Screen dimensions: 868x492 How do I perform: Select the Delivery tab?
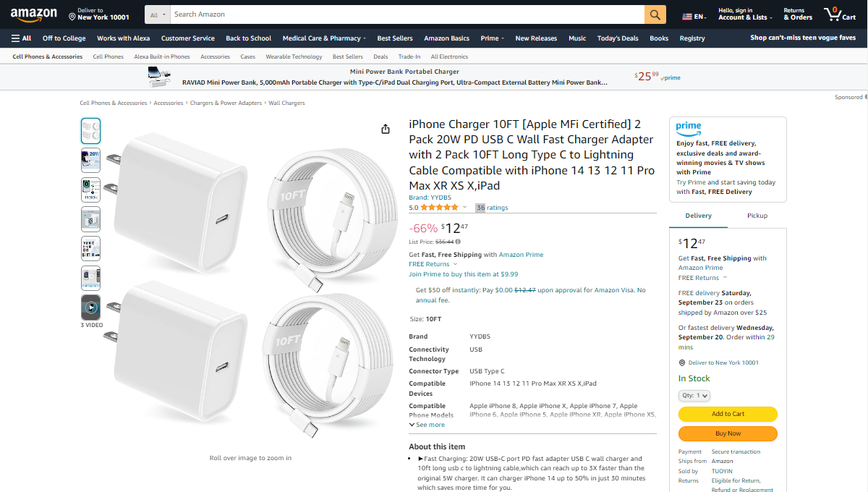point(698,216)
